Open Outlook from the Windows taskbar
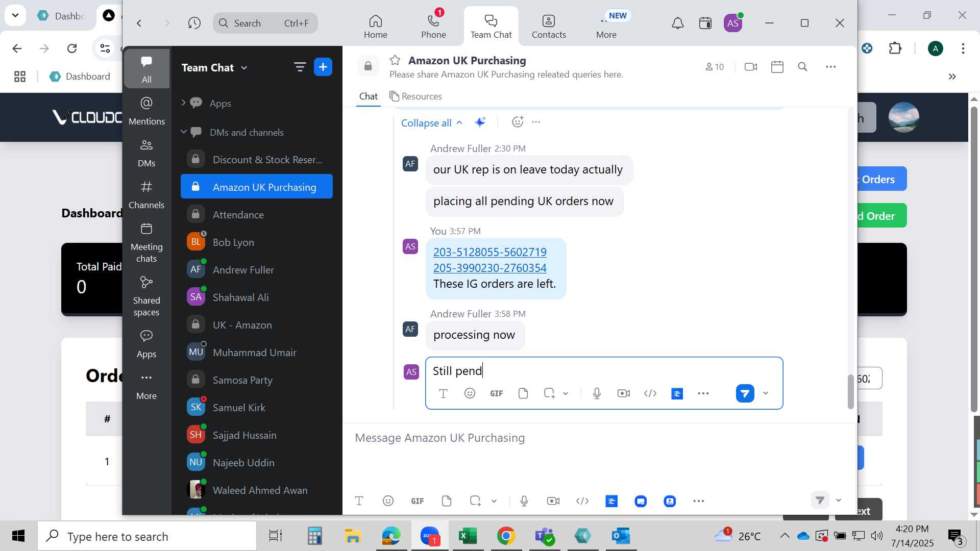Viewport: 980px width, 551px height. pyautogui.click(x=621, y=536)
